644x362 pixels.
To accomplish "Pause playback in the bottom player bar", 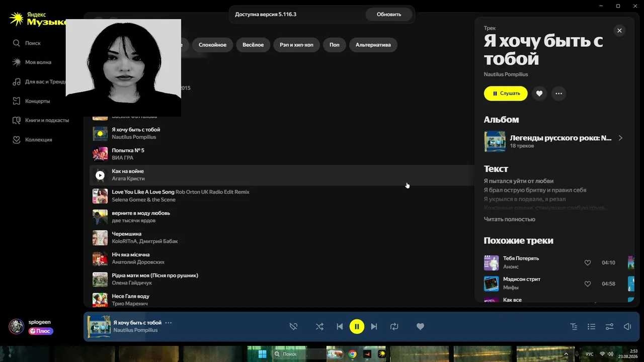I will 357,326.
